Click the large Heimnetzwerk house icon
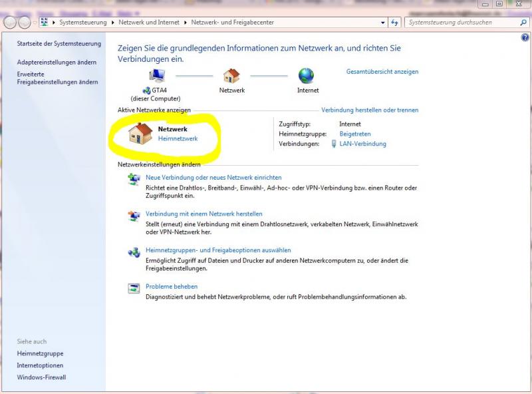 click(x=140, y=133)
